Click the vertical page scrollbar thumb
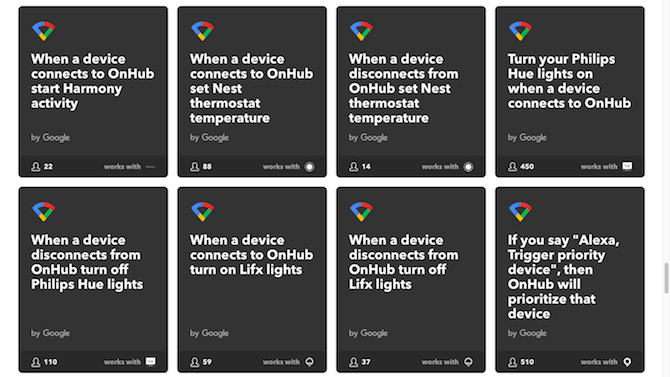This screenshot has width=670, height=377. [x=666, y=278]
